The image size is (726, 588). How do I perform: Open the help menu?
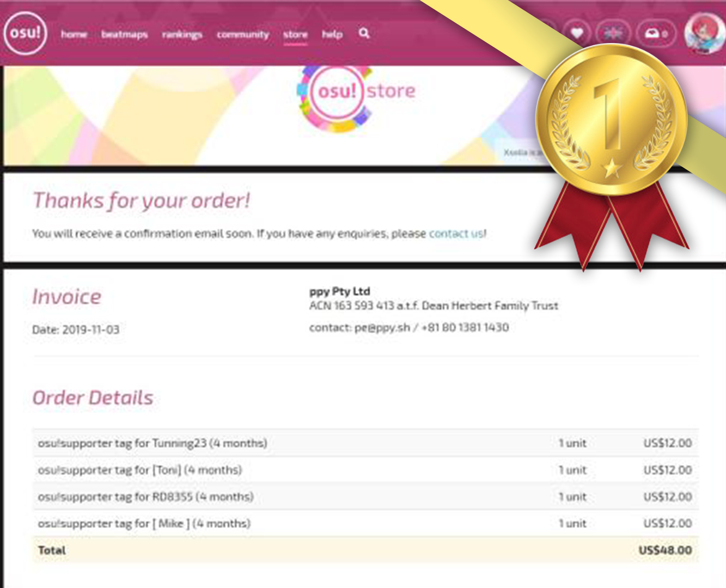[x=332, y=34]
